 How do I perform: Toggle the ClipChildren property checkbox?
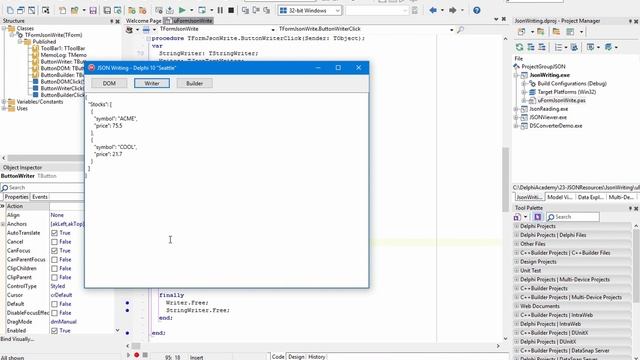coord(54,269)
